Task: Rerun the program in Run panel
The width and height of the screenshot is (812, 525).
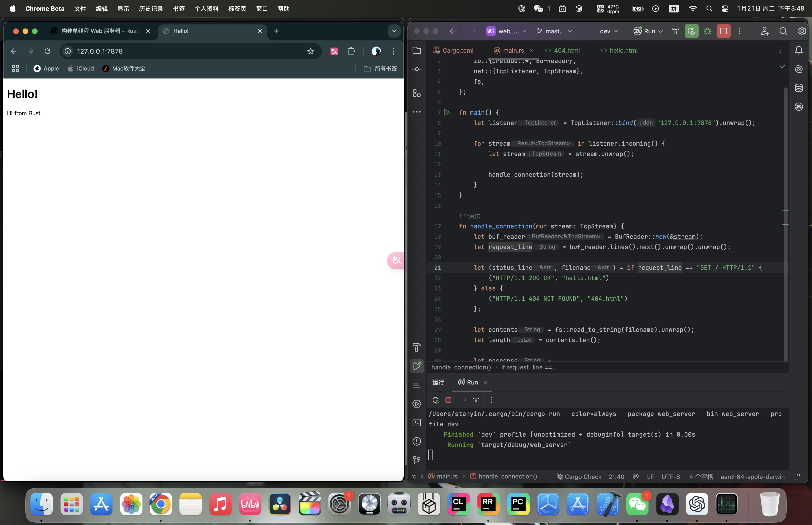Action: [x=436, y=400]
